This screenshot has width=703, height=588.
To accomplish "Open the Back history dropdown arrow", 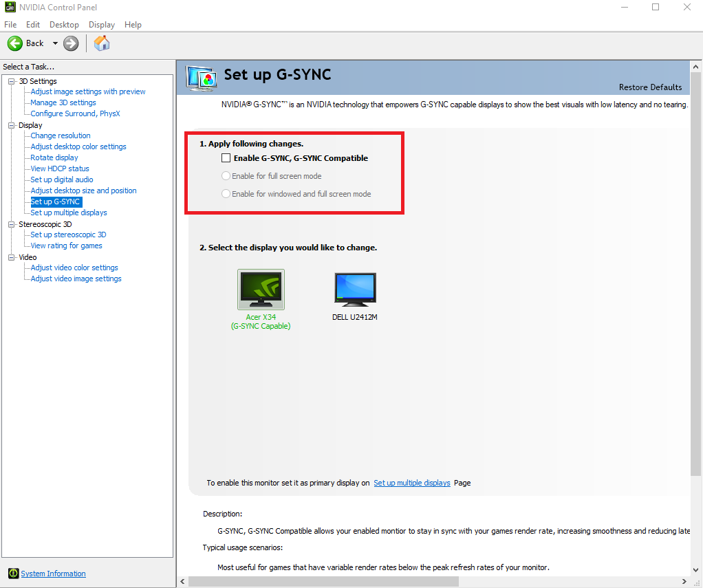I will point(55,43).
